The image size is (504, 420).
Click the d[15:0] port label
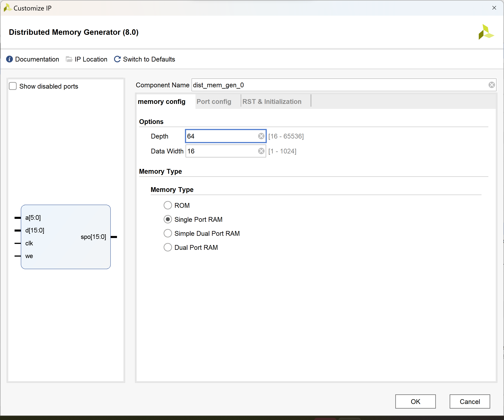pos(35,230)
